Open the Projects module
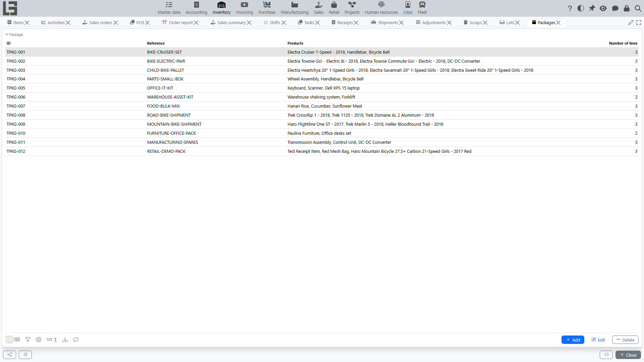Viewport: 644px width, 362px height. tap(352, 8)
